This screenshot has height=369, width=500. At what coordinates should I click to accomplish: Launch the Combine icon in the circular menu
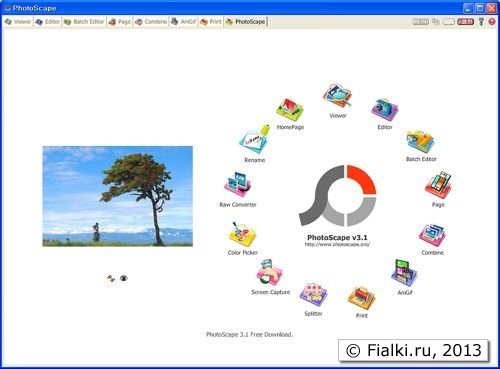[432, 235]
